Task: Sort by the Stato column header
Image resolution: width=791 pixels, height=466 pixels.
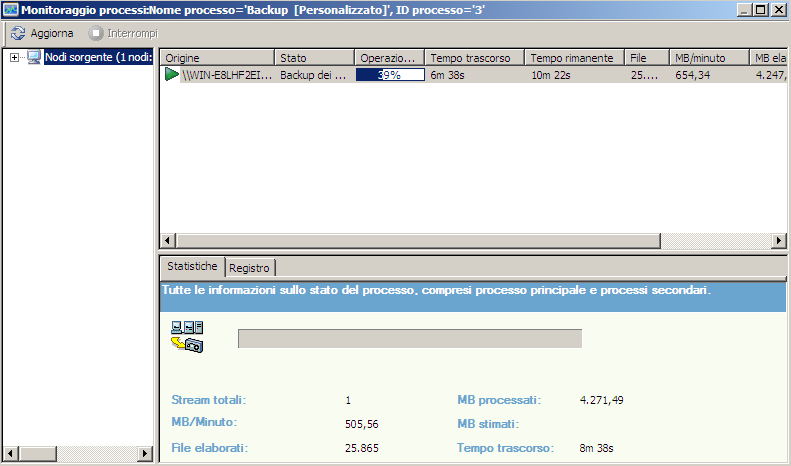Action: click(x=315, y=58)
